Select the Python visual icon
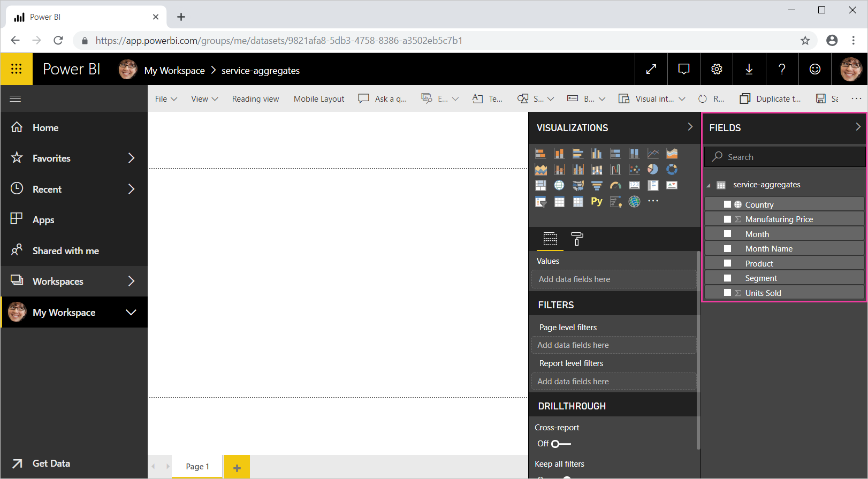 tap(597, 201)
